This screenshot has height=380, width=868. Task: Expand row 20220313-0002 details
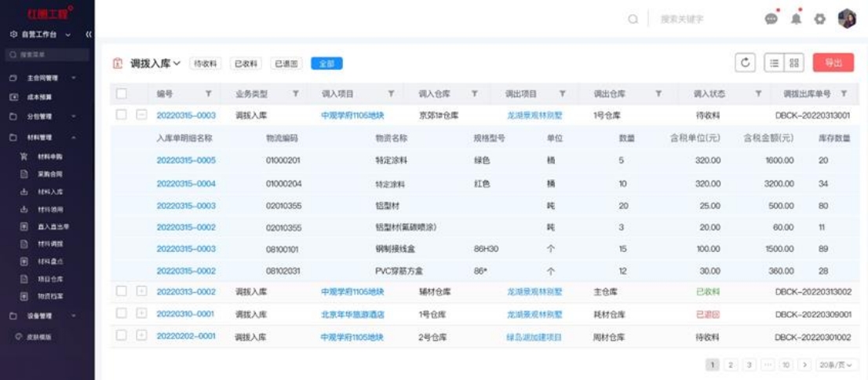(x=142, y=292)
